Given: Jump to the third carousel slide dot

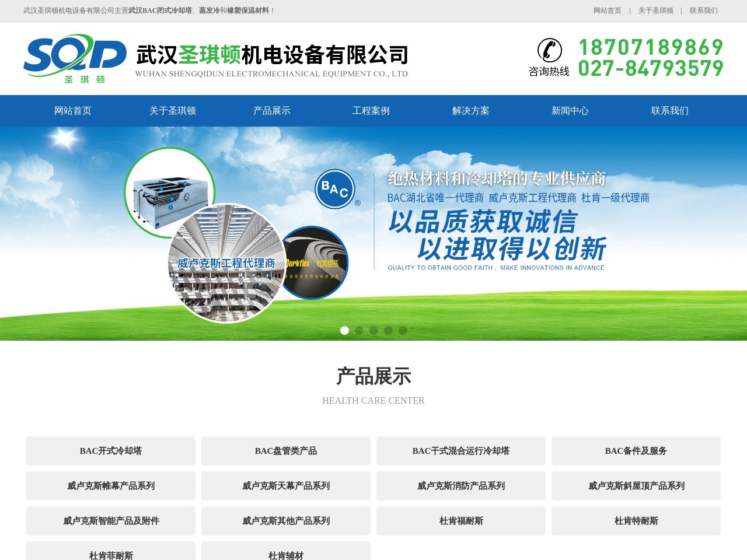Looking at the screenshot, I should [373, 331].
